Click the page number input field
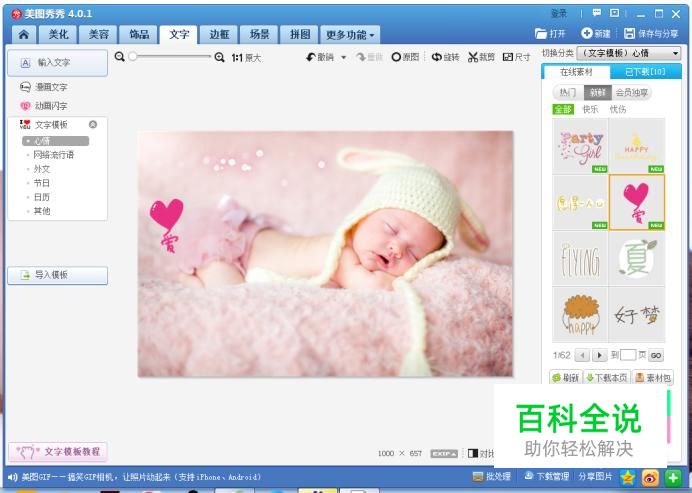Screen dimensions: 692x493 pos(628,355)
